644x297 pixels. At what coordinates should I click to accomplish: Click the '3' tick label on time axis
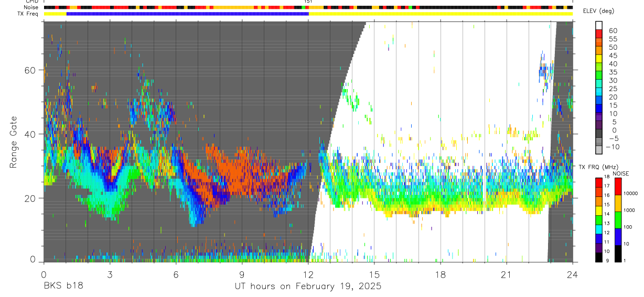pos(110,274)
